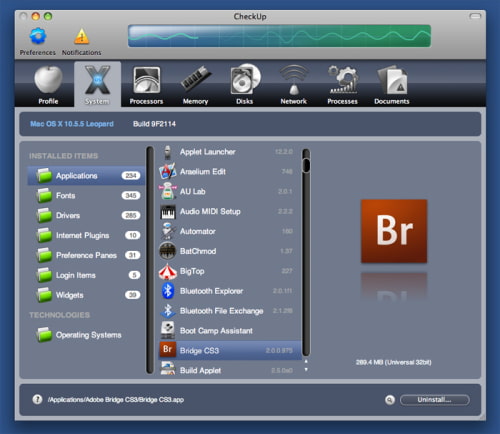Click the Build 9F2114 text
Viewport: 500px width, 434px height.
tap(154, 124)
